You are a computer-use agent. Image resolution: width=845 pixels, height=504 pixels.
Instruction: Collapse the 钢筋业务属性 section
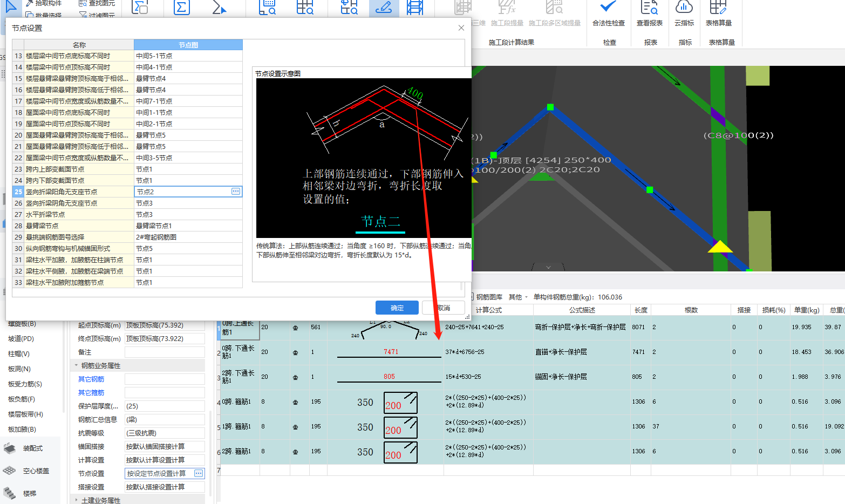[76, 365]
